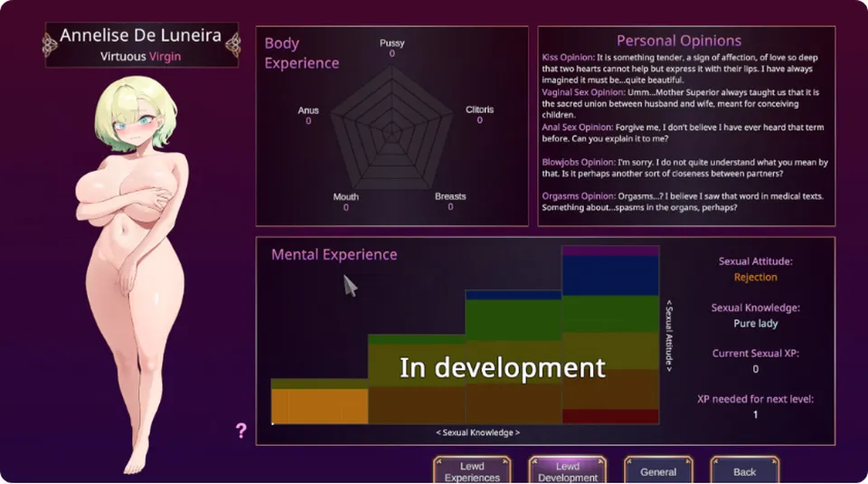Open the Lewd Experiences tab
Image resolution: width=868 pixels, height=484 pixels.
tap(472, 471)
